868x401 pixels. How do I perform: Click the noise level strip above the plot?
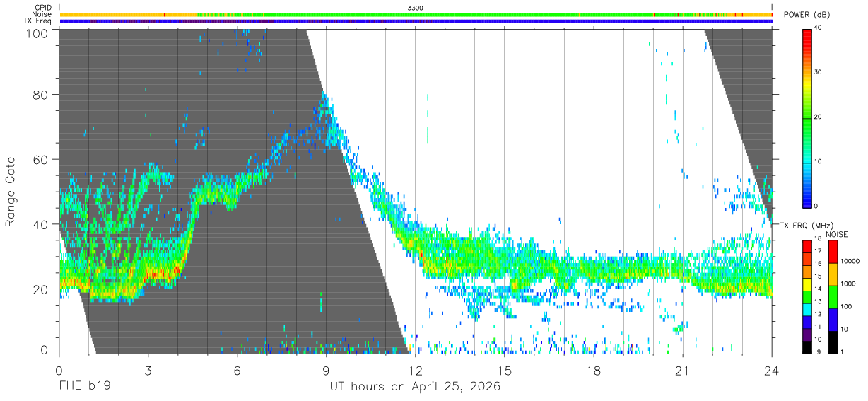click(416, 14)
